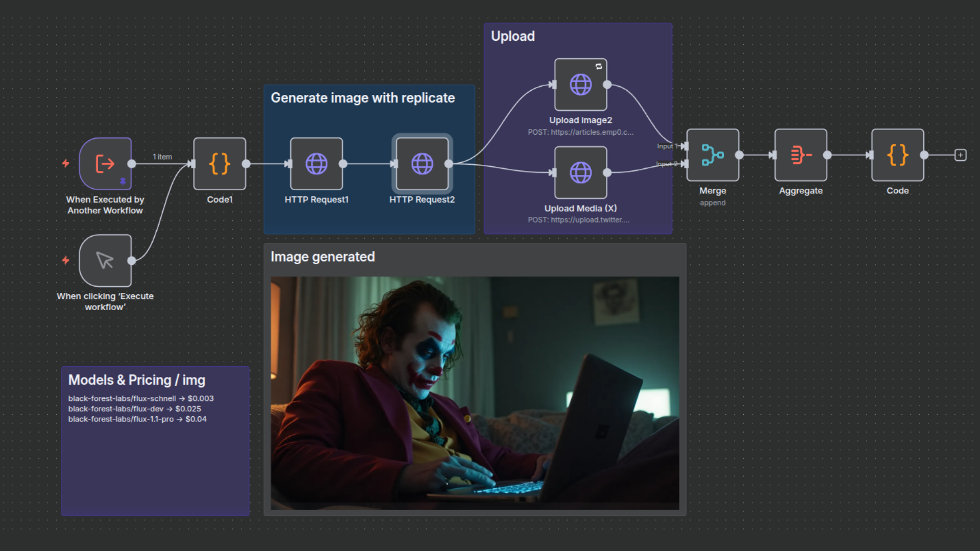
Task: Select the Upload Media (X) node
Action: [580, 172]
